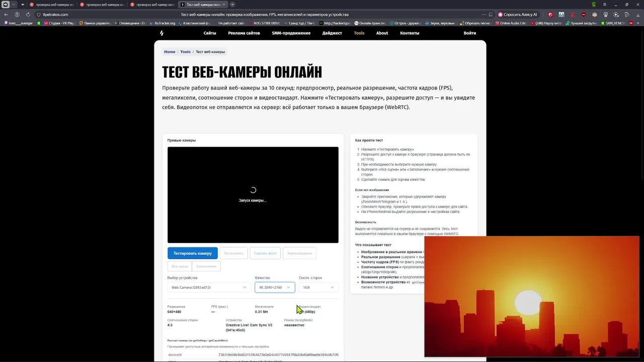Open 'Реклама сайтов' navigation item

[x=244, y=33]
